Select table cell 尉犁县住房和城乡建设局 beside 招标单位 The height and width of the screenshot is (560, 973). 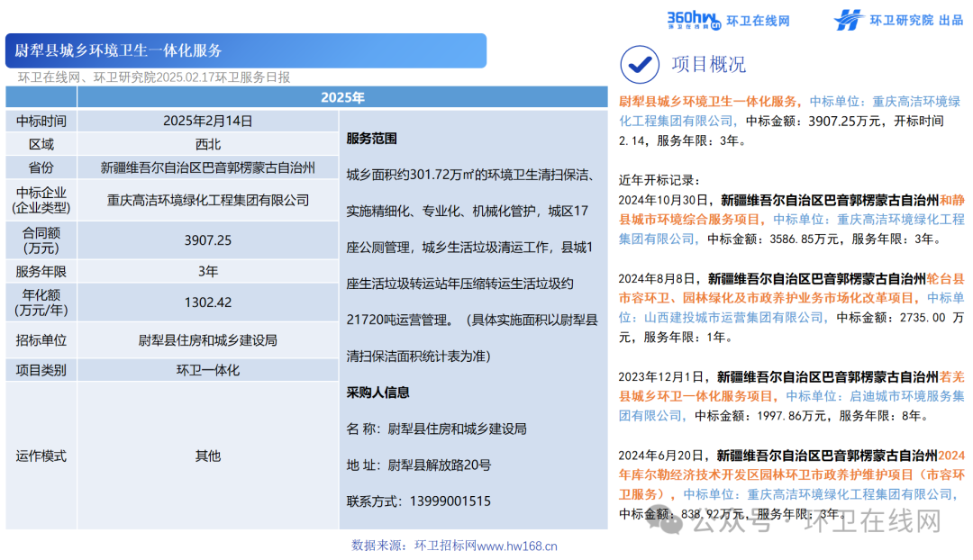tap(208, 339)
